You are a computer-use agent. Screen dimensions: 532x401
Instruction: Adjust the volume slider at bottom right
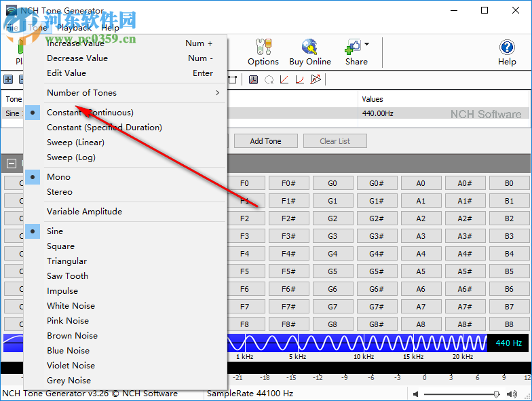click(497, 394)
